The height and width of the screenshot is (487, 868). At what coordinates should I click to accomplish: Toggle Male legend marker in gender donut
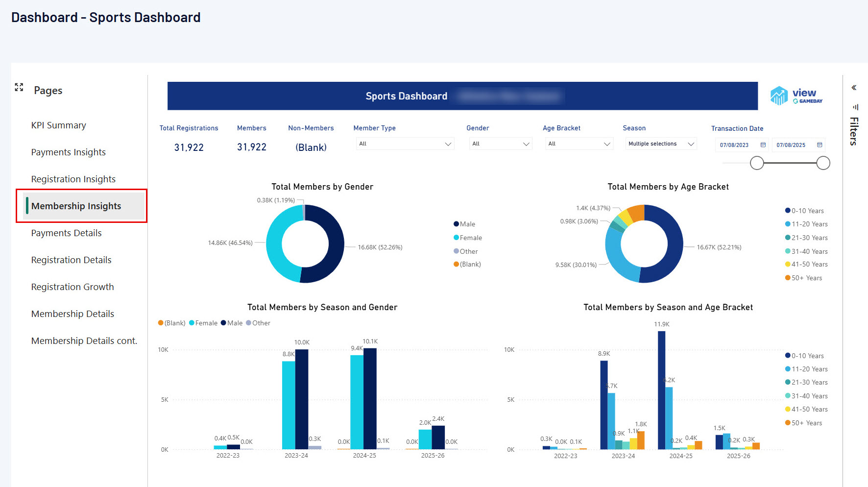(456, 224)
